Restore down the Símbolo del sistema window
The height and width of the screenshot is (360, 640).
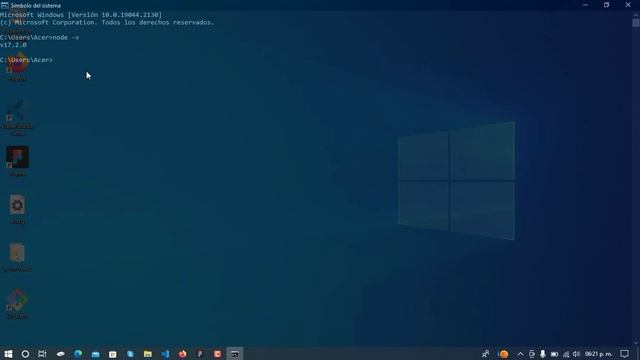607,5
